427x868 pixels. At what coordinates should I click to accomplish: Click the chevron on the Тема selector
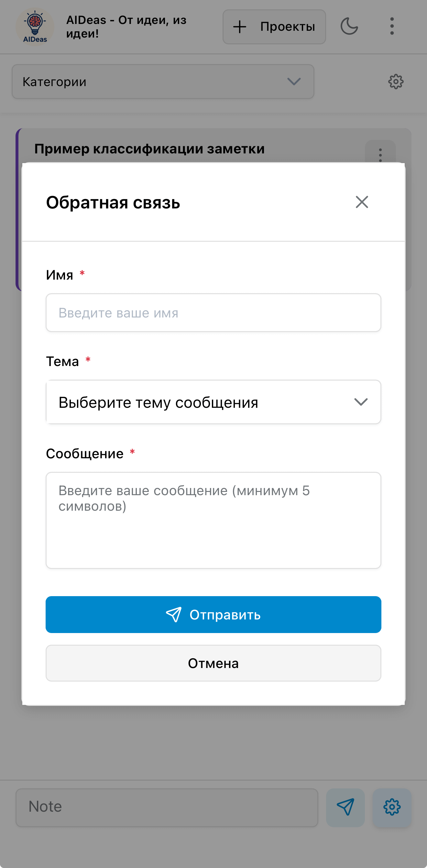361,402
